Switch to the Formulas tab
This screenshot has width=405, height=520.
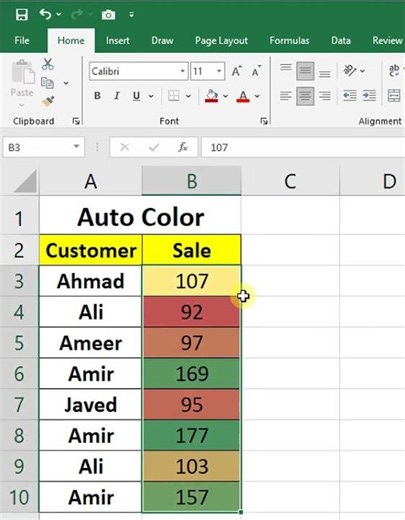pyautogui.click(x=289, y=41)
